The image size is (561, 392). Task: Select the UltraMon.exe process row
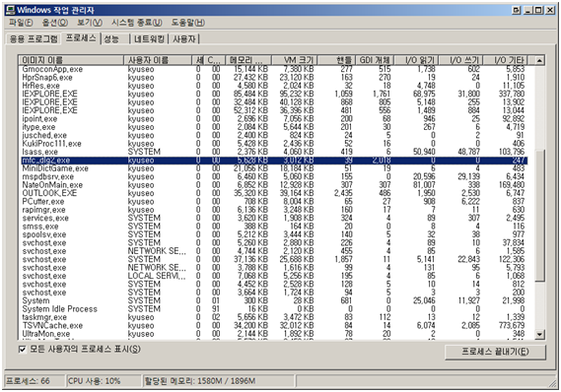click(x=273, y=334)
